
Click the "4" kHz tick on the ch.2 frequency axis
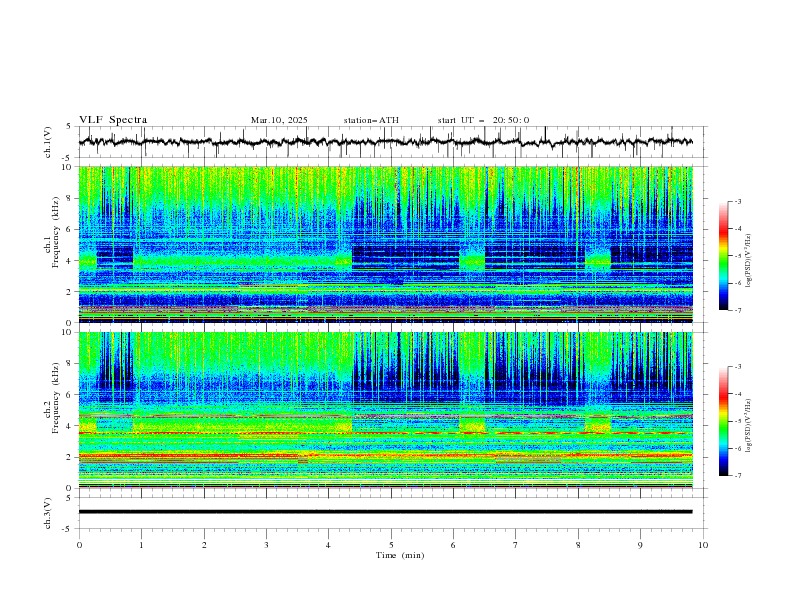click(x=70, y=426)
